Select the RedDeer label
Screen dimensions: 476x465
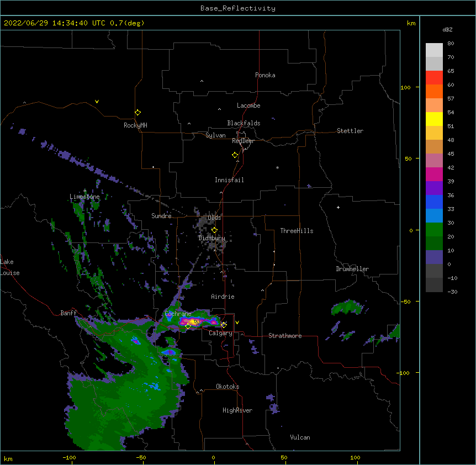pyautogui.click(x=243, y=141)
